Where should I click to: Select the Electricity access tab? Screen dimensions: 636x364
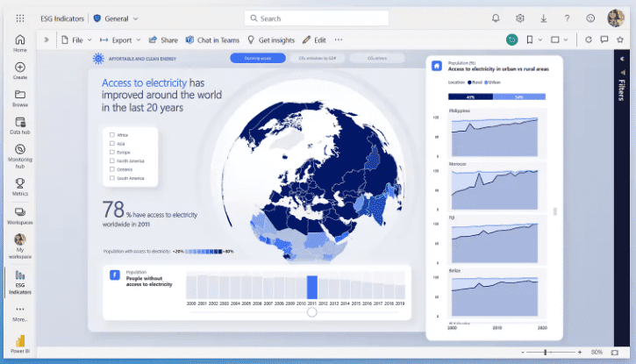click(258, 59)
